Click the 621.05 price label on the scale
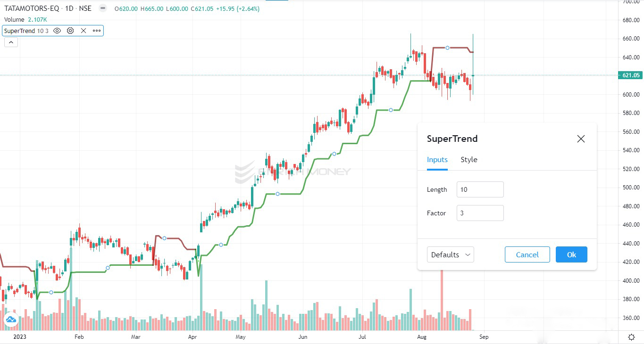The height and width of the screenshot is (344, 644). coord(631,75)
